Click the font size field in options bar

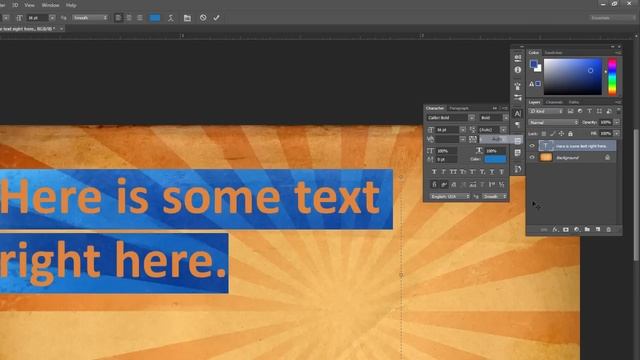37,18
